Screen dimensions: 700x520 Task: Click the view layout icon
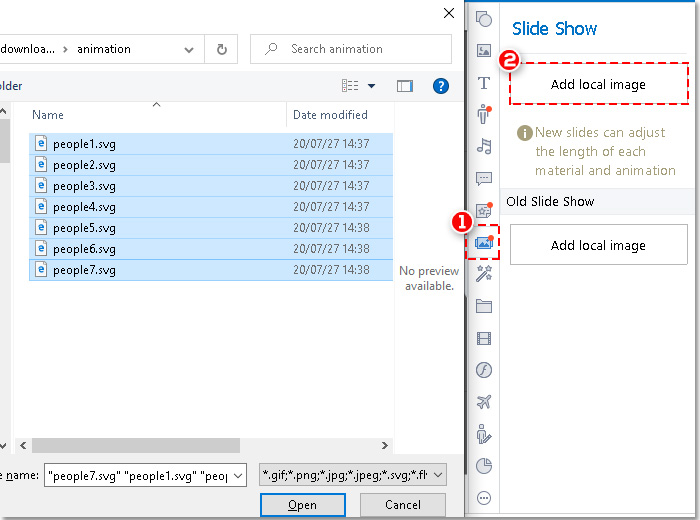pyautogui.click(x=350, y=85)
